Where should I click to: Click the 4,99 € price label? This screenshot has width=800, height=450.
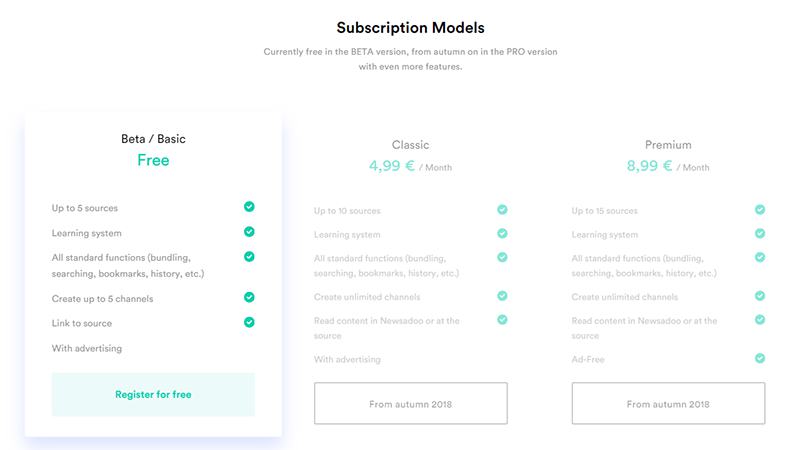(x=392, y=166)
